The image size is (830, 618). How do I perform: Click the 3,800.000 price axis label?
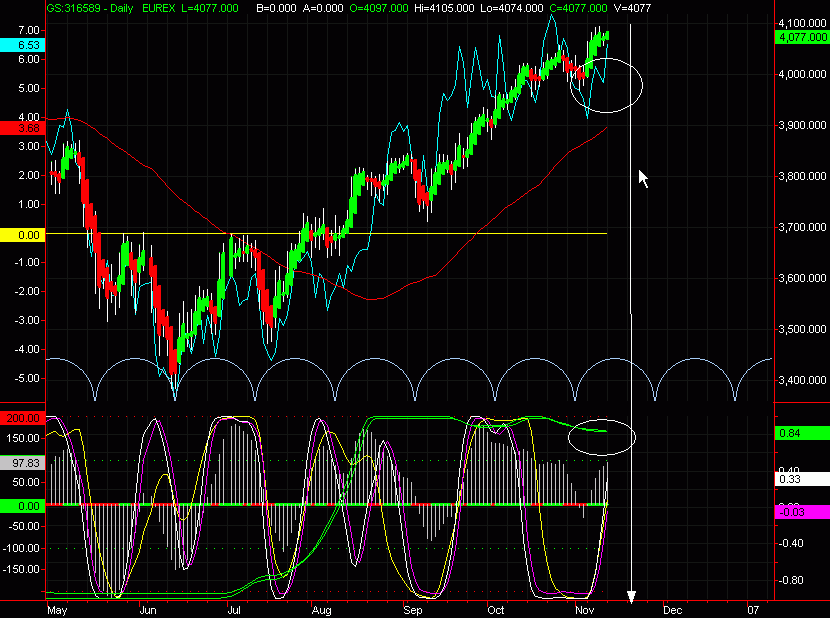(x=802, y=176)
